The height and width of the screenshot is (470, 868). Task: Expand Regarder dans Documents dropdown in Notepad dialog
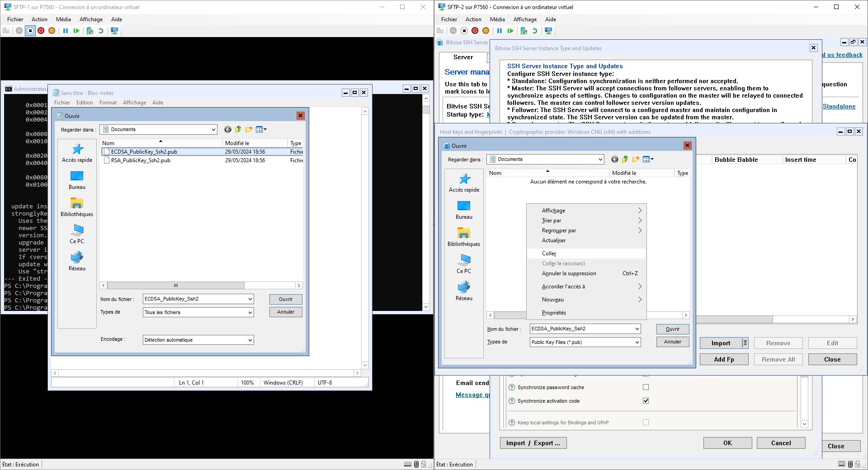click(x=159, y=129)
